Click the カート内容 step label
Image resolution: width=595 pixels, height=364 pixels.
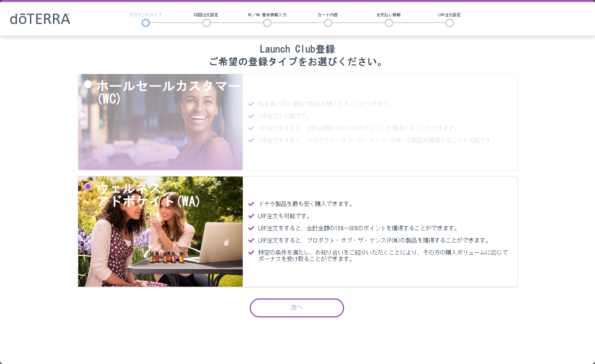point(328,15)
